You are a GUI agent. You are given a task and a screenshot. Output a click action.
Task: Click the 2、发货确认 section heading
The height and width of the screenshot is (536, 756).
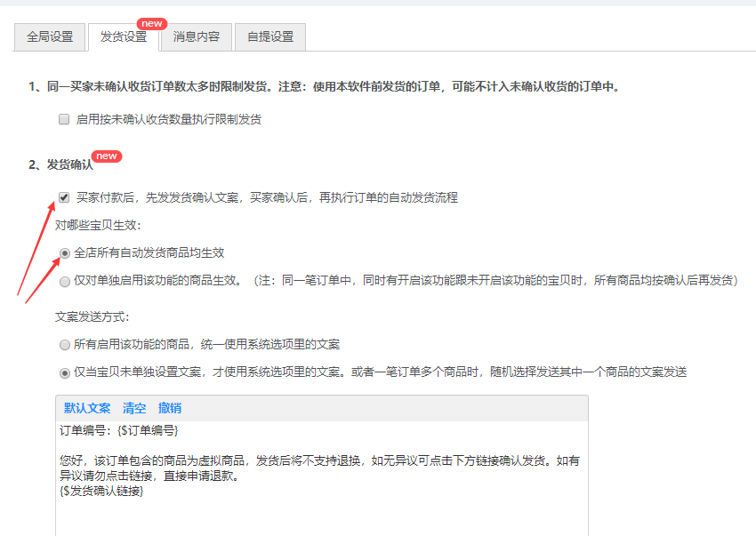click(60, 164)
